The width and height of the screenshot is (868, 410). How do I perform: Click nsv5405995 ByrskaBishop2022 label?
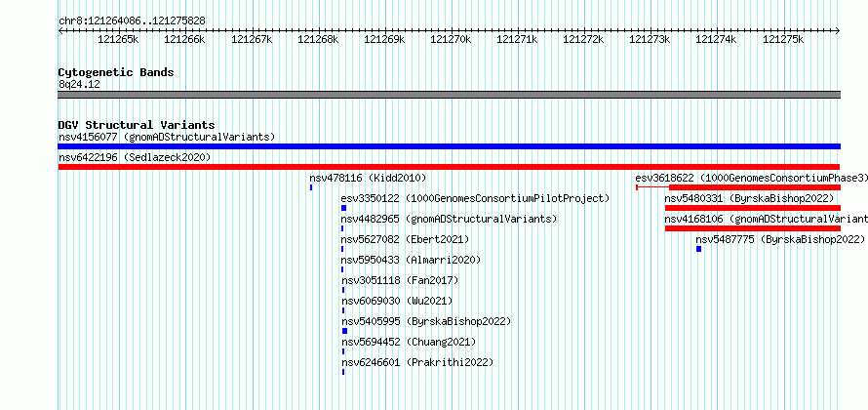pyautogui.click(x=425, y=321)
